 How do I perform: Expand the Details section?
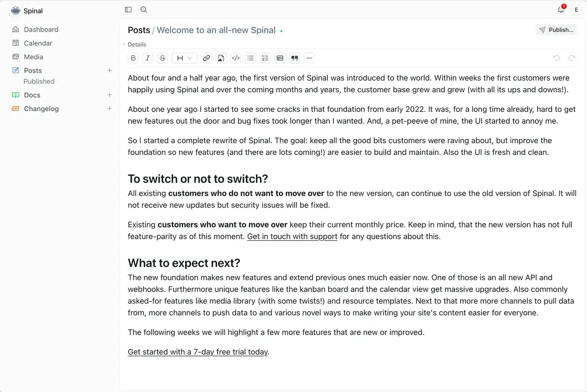134,44
